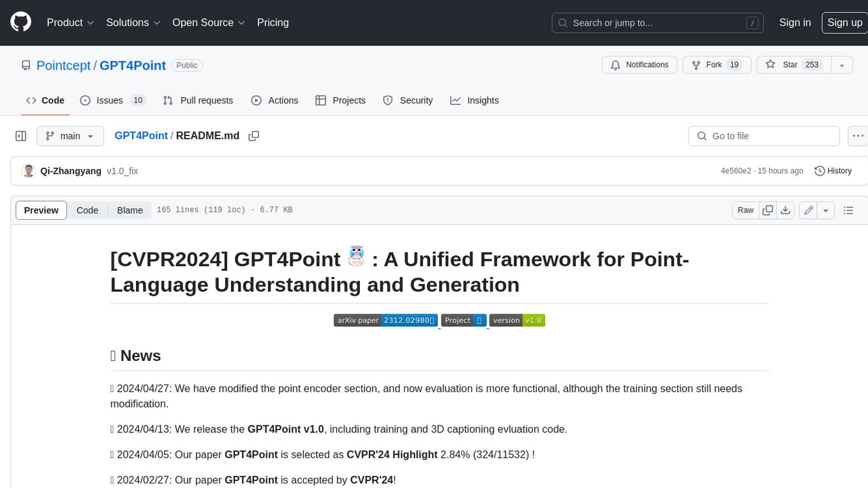
Task: Open the Projects tab
Action: (x=340, y=100)
